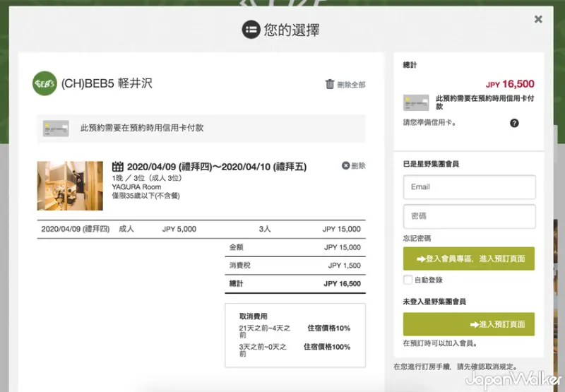565x392 pixels.
Task: Click the 取消費用 cancellation fee box
Action: click(295, 335)
